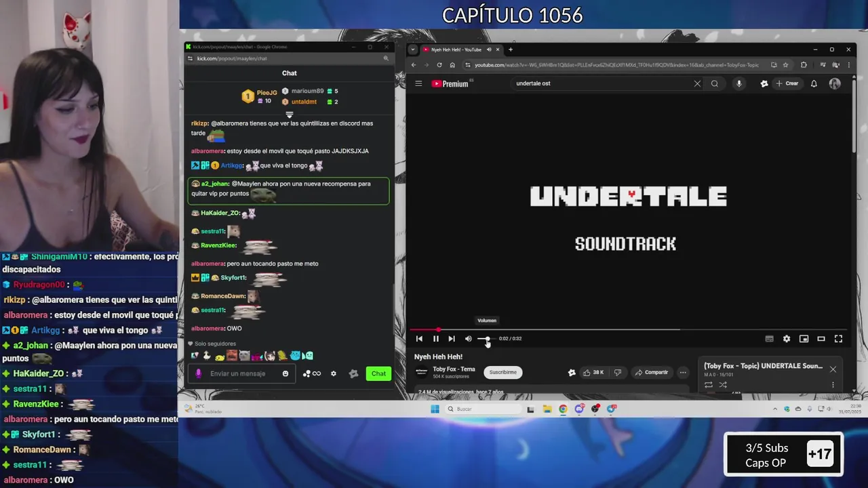868x488 pixels.
Task: Open YouTube player settings gear
Action: [x=787, y=339]
